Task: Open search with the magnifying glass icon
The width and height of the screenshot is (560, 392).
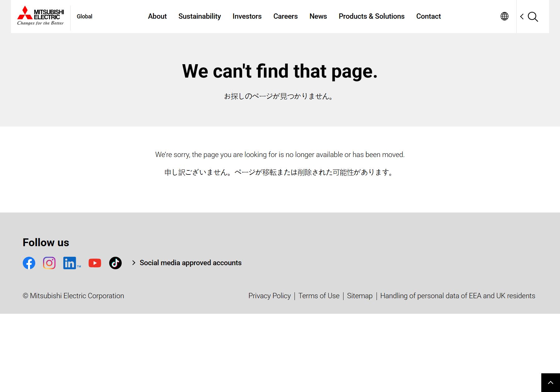Action: click(533, 17)
